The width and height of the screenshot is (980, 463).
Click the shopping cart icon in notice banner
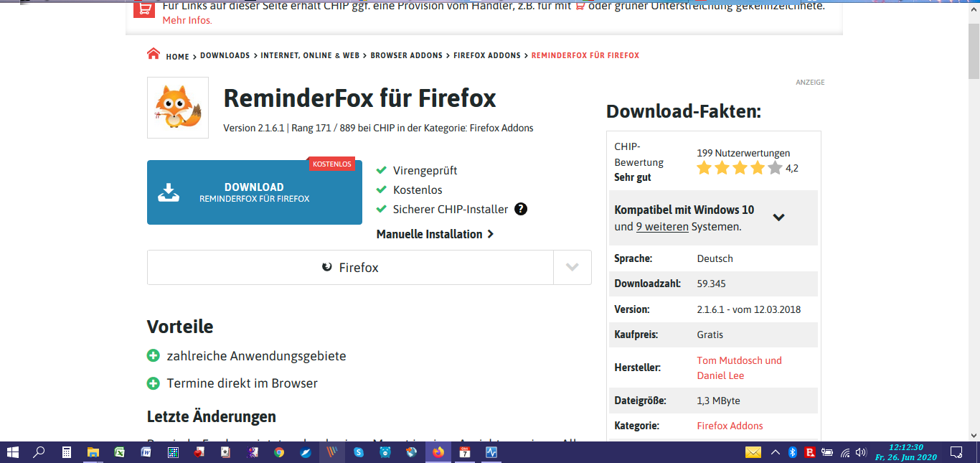pyautogui.click(x=144, y=9)
